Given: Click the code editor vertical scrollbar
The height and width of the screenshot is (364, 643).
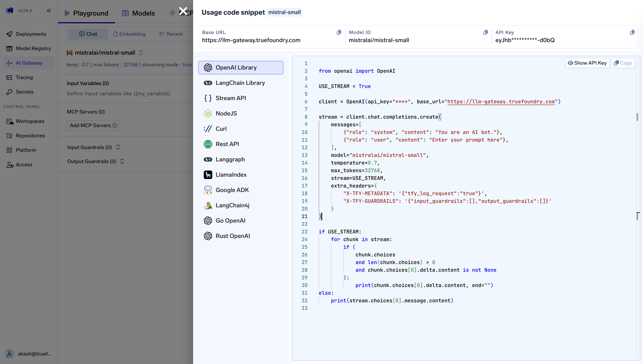Looking at the screenshot, I should coord(637,117).
